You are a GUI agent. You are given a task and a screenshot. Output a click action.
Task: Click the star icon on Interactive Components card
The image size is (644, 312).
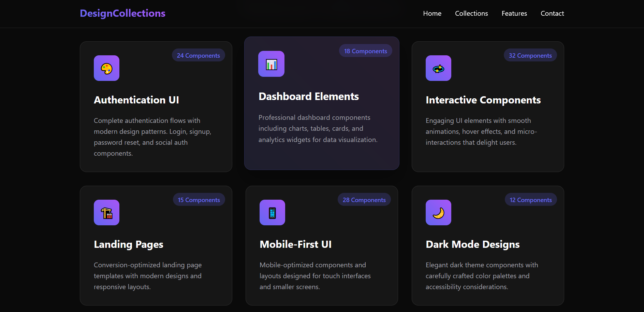click(438, 68)
